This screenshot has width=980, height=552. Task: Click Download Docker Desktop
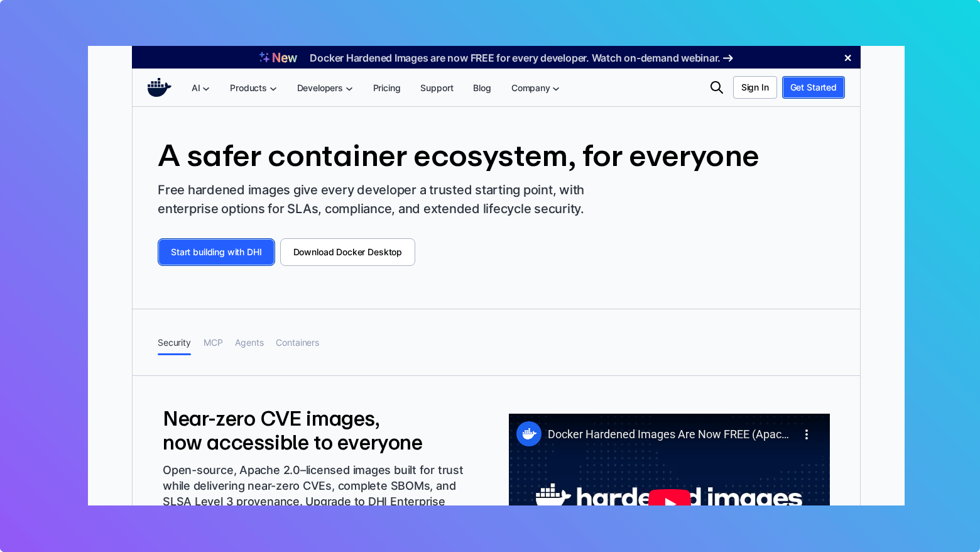347,252
